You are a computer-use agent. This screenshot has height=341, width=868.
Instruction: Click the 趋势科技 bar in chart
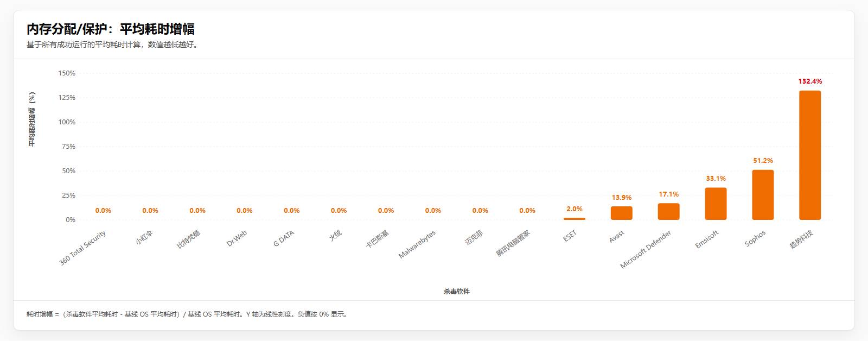809,155
